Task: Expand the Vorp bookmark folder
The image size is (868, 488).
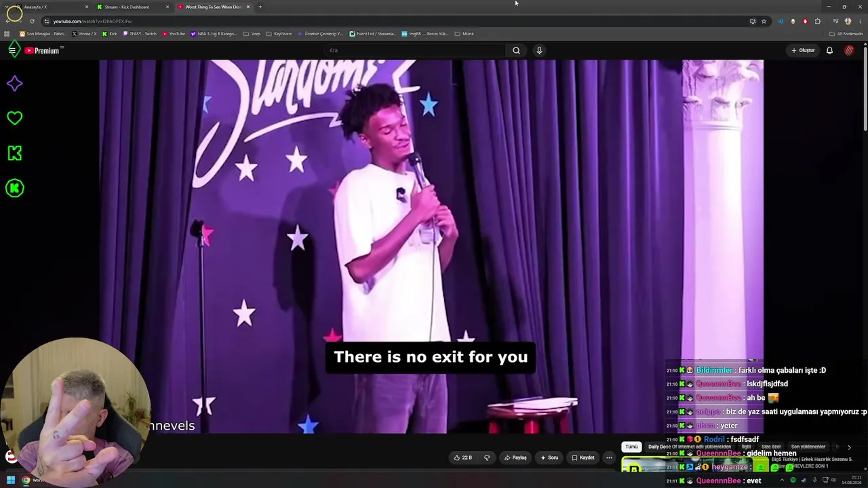Action: (252, 33)
